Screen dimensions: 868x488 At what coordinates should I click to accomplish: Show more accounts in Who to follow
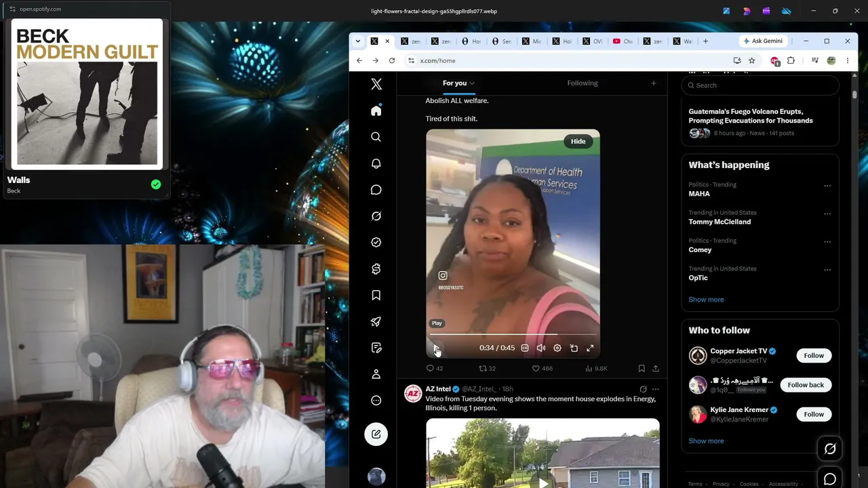[706, 441]
